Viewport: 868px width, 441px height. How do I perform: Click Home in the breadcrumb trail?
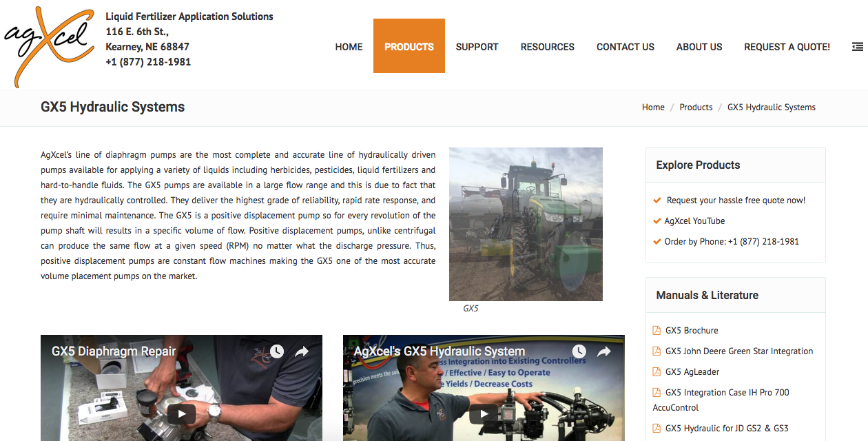653,107
